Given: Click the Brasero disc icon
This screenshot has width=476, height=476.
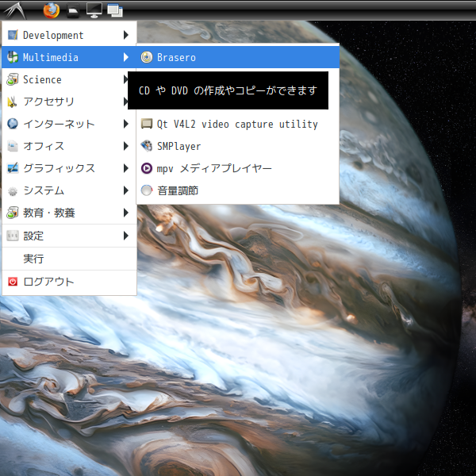Looking at the screenshot, I should pyautogui.click(x=147, y=57).
